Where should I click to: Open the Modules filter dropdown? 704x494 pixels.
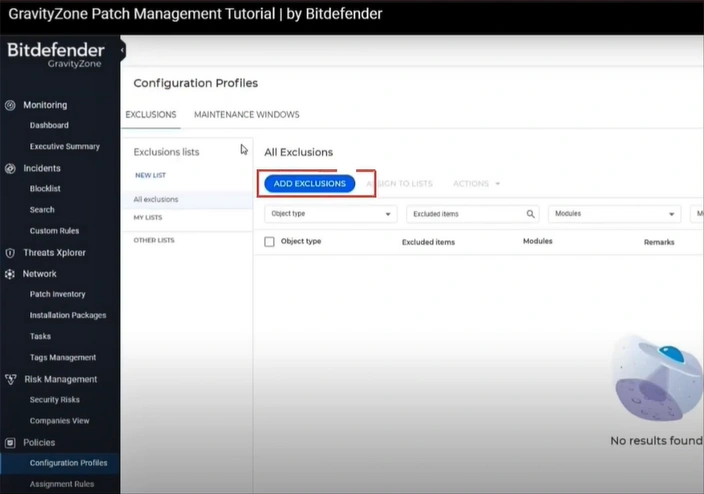point(671,214)
